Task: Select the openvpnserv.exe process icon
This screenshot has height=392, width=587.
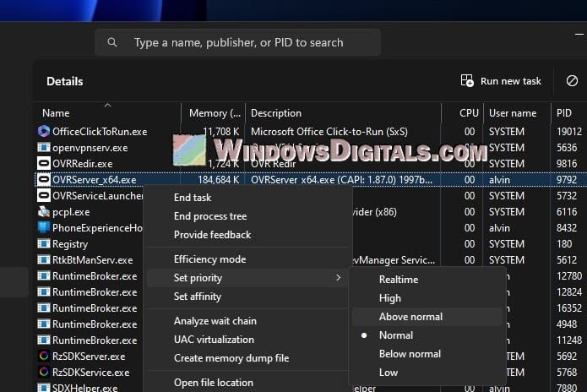Action: tap(43, 148)
